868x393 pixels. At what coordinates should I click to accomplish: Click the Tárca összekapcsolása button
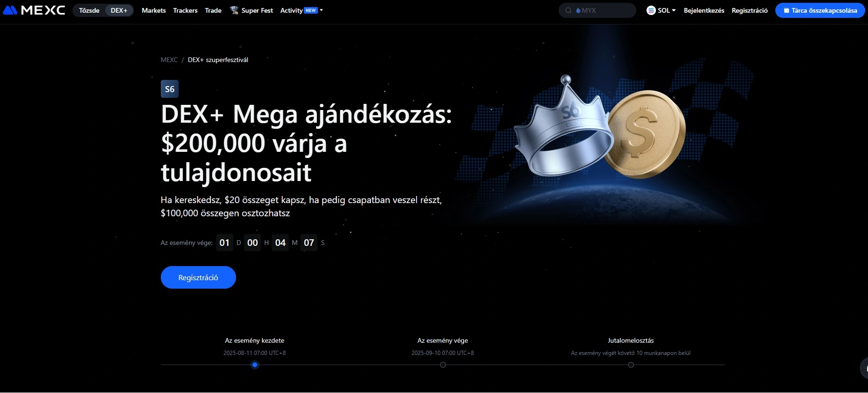820,10
